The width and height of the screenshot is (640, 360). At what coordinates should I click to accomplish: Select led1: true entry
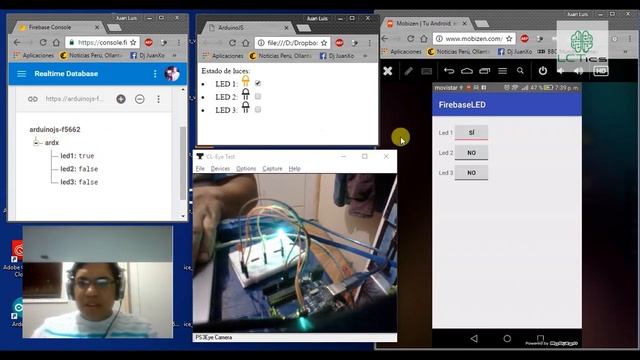77,156
